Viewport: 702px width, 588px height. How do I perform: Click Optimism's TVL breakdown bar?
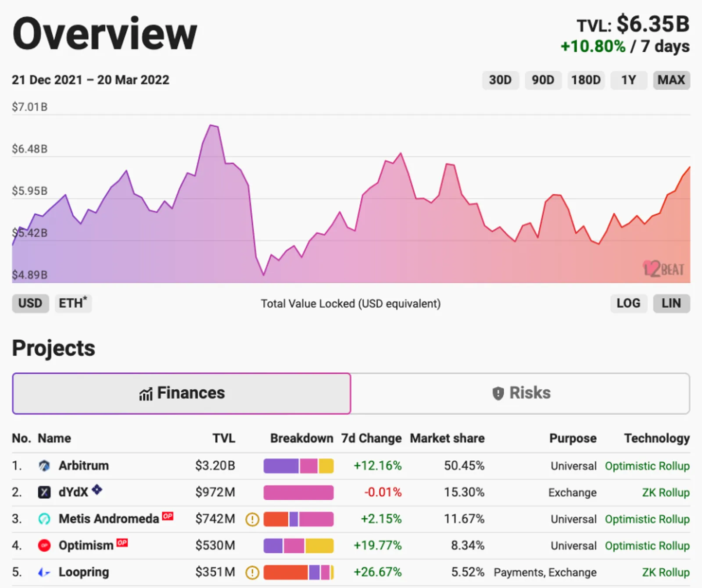click(298, 546)
